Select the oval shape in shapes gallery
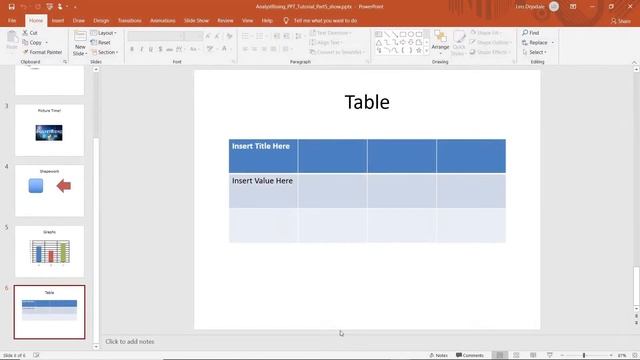The height and width of the screenshot is (360, 640). click(411, 34)
